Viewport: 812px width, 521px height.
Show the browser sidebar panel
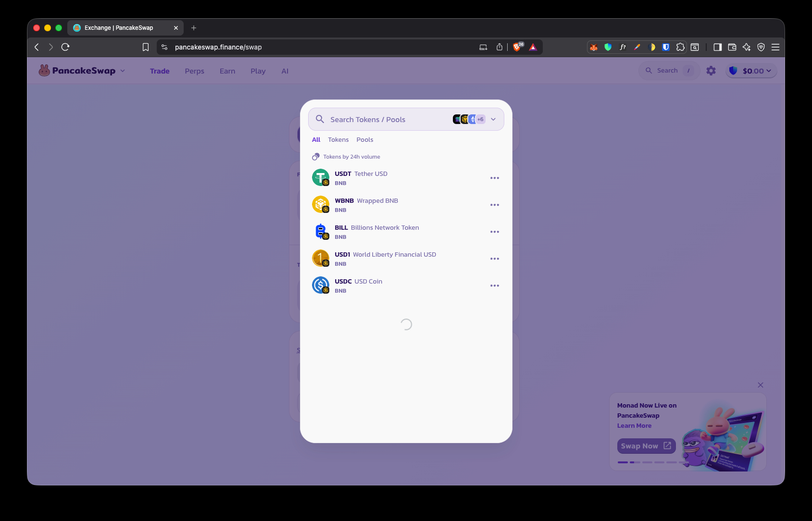tap(718, 47)
